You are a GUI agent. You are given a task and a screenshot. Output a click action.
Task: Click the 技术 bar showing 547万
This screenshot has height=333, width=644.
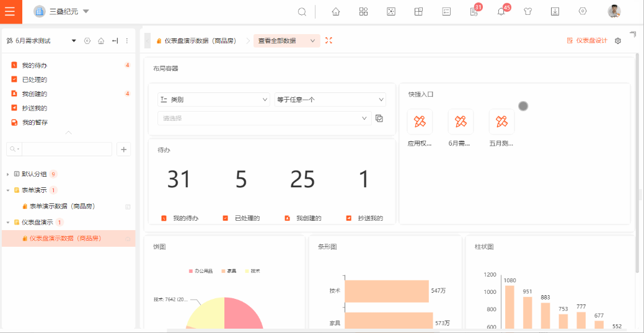click(x=387, y=291)
